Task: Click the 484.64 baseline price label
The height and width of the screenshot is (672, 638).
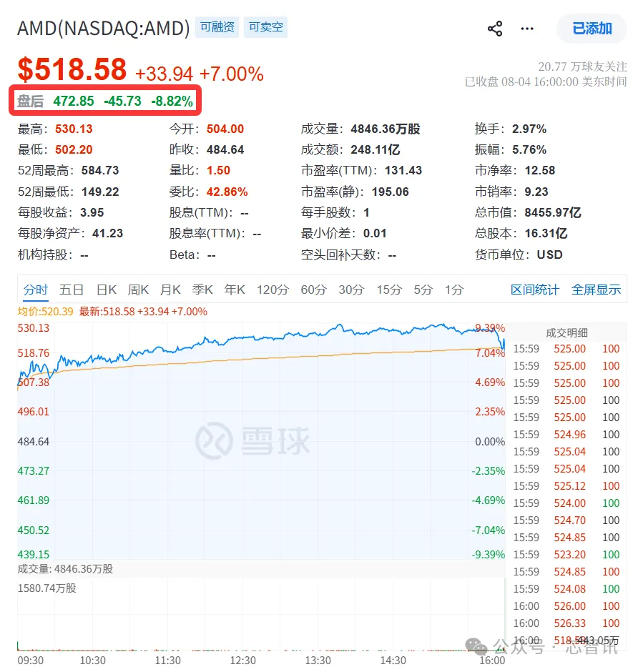Action: tap(34, 441)
